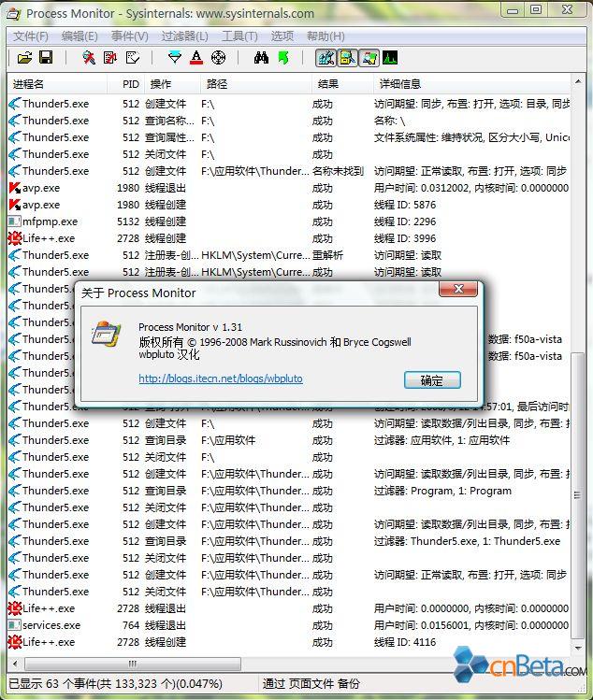Toggle event capture with the magnifier icon
This screenshot has height=700, width=593.
89,58
